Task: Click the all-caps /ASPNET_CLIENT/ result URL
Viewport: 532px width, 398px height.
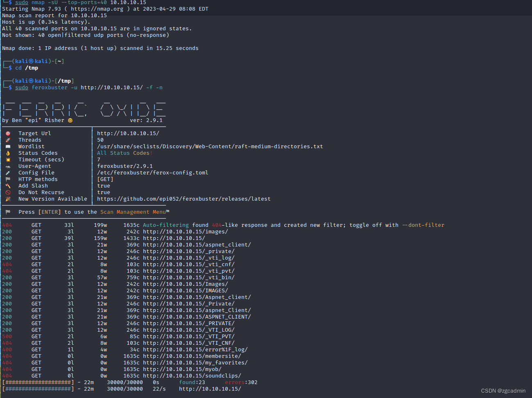Action: pyautogui.click(x=197, y=317)
